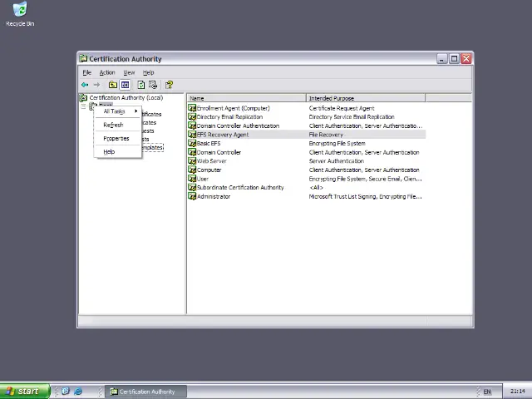Click the Start button
This screenshot has width=532, height=399.
click(22, 392)
